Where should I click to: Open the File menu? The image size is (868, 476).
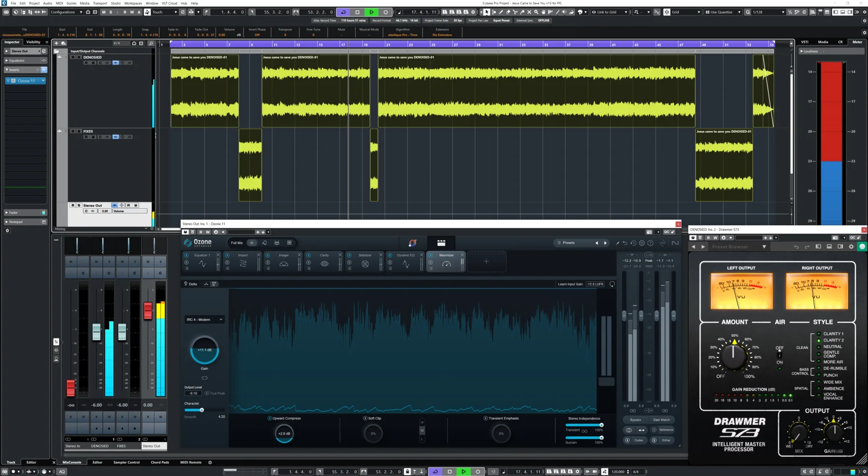click(x=13, y=3)
